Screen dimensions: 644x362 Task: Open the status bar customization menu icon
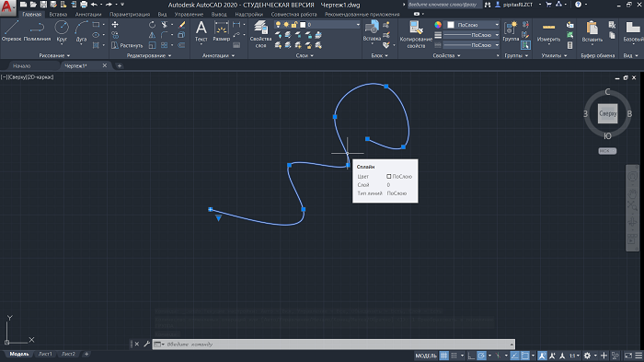pos(638,356)
